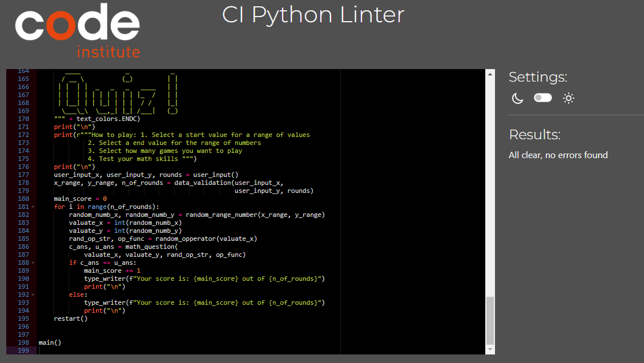
Task: Collapse the if block fold at line 188
Action: (x=33, y=263)
